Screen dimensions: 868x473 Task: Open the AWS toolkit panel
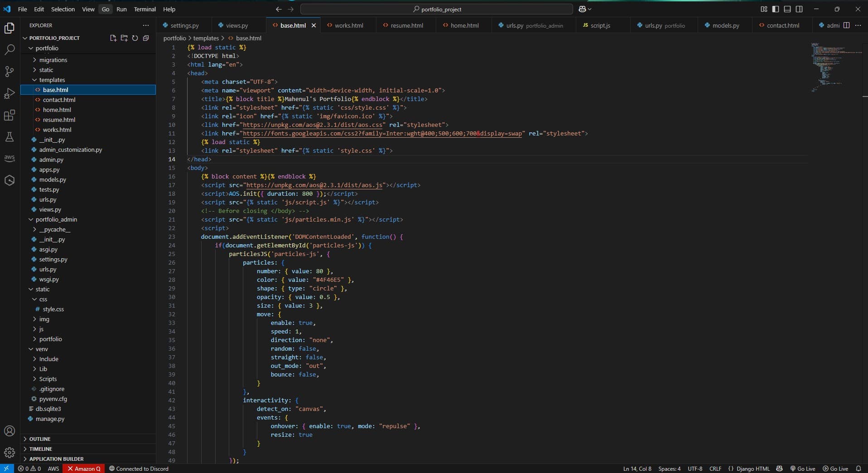(10, 158)
